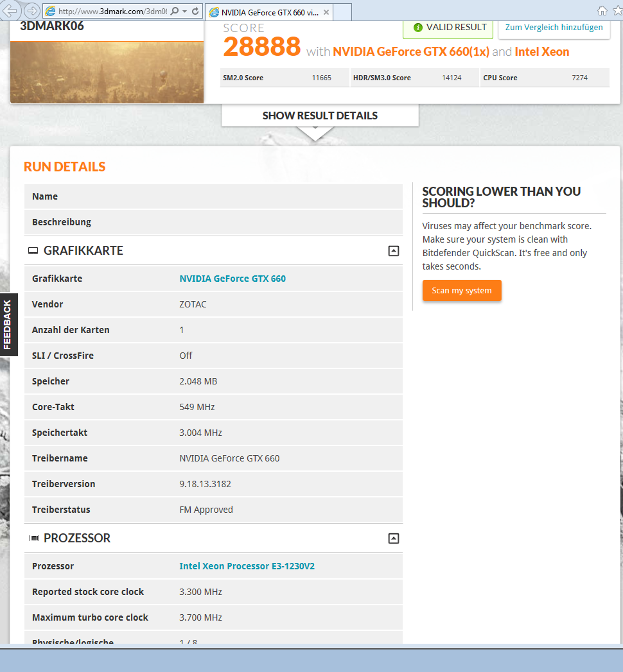Go forward using the browser forward arrow
This screenshot has height=672, width=623.
(31, 11)
